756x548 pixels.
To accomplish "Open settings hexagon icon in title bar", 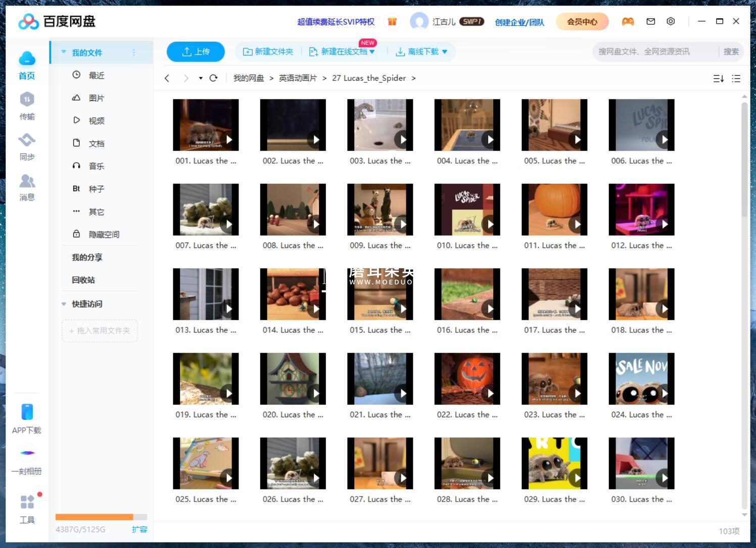I will tap(671, 21).
